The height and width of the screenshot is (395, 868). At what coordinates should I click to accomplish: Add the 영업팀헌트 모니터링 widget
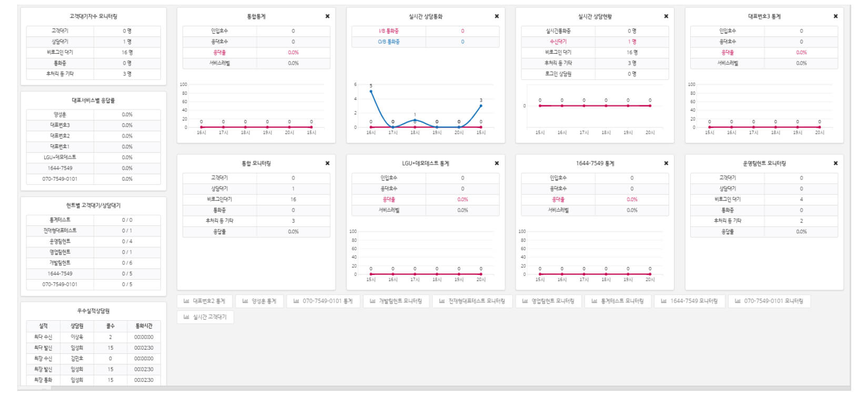coord(548,301)
